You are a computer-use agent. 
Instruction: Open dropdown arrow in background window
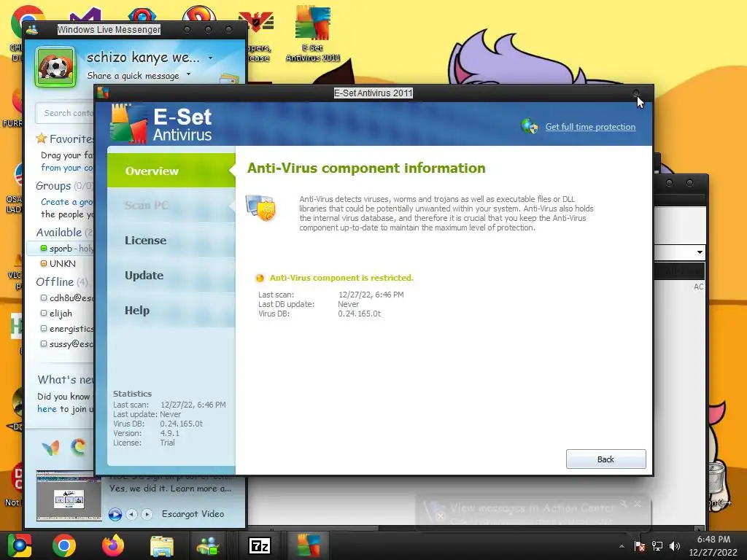[700, 252]
